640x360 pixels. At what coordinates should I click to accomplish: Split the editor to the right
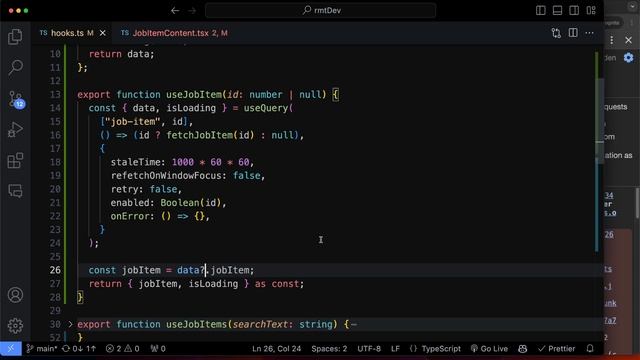(x=573, y=33)
